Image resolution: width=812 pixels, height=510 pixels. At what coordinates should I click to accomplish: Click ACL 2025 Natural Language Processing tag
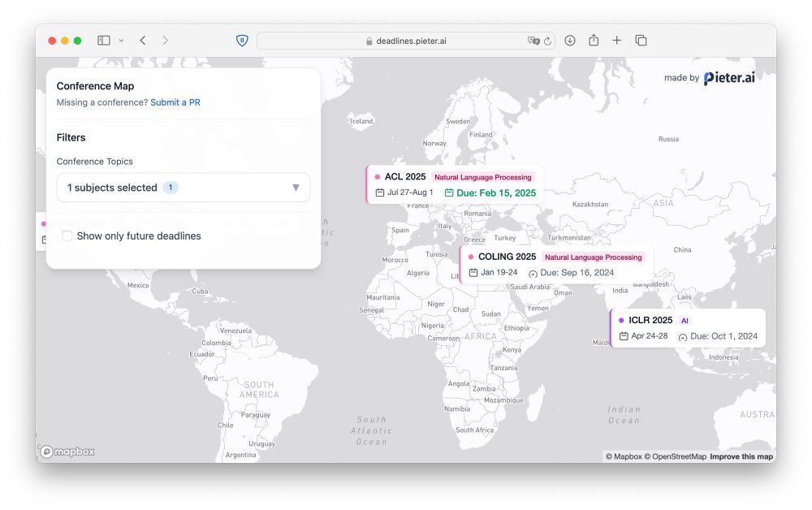482,177
